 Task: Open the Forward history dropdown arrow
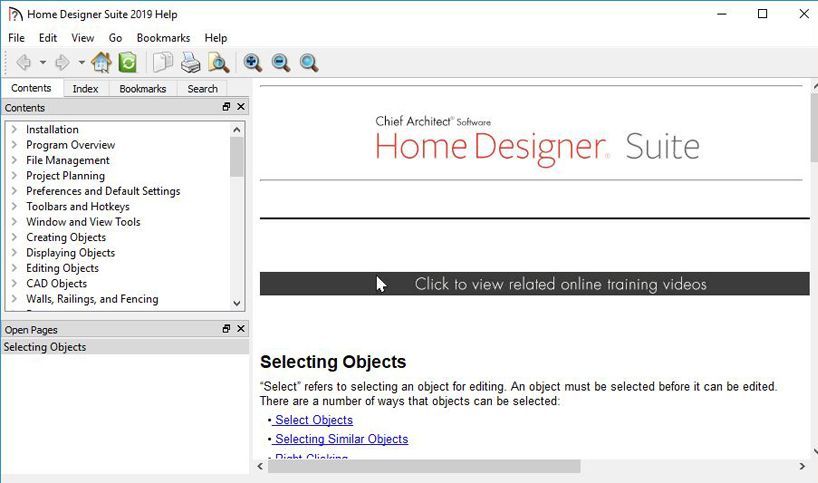pyautogui.click(x=82, y=63)
